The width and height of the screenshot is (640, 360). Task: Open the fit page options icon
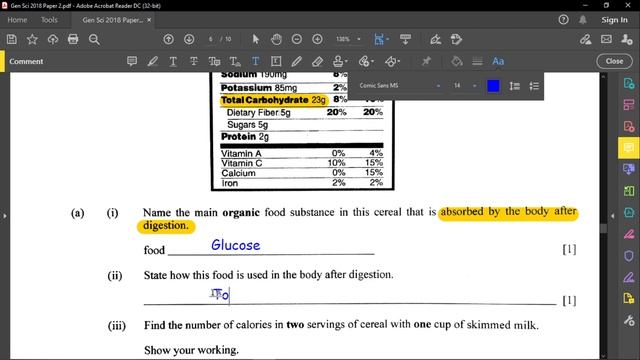point(381,39)
